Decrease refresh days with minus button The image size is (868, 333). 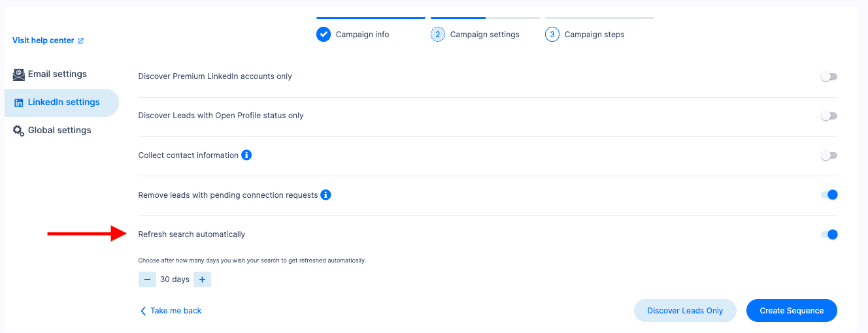point(147,279)
